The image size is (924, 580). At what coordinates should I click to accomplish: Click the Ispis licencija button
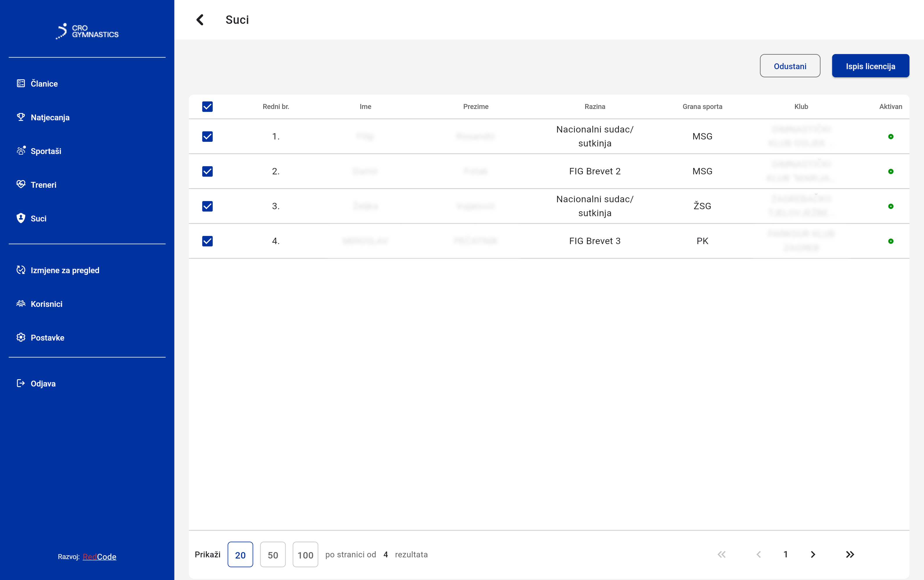coord(870,66)
